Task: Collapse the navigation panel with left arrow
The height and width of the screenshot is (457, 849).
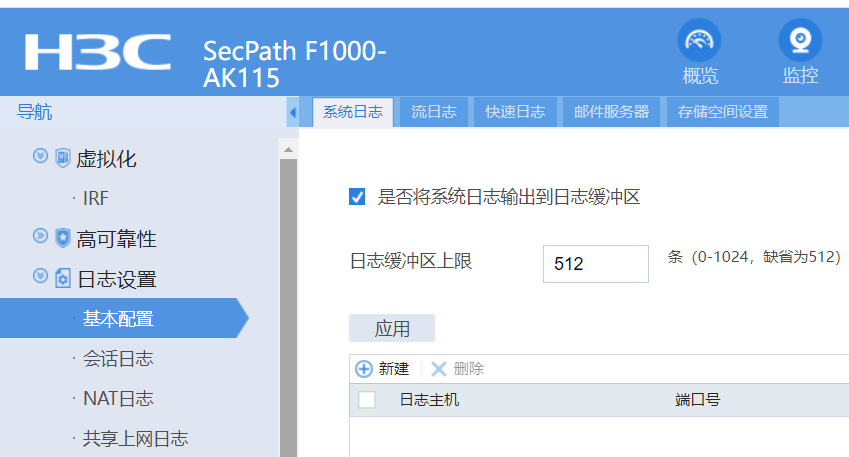Action: coord(292,112)
